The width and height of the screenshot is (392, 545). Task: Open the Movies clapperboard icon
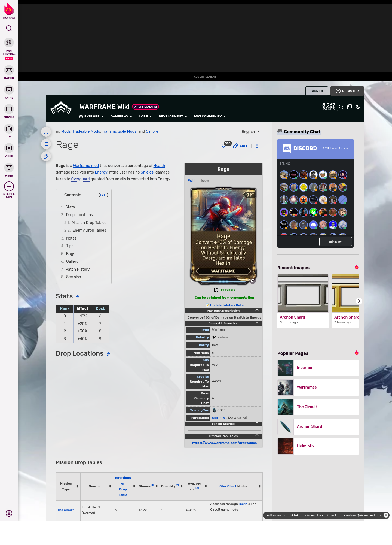9,109
